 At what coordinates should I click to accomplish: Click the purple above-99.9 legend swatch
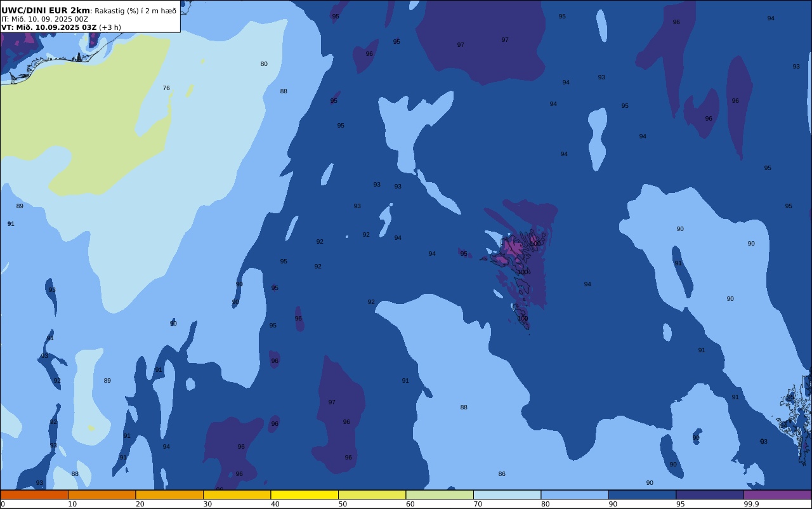coord(777,494)
